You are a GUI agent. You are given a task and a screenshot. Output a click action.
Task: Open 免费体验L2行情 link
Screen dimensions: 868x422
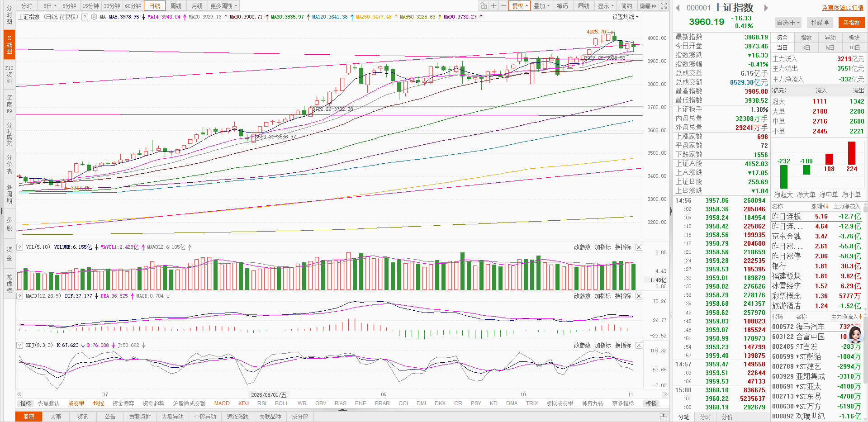coord(842,8)
